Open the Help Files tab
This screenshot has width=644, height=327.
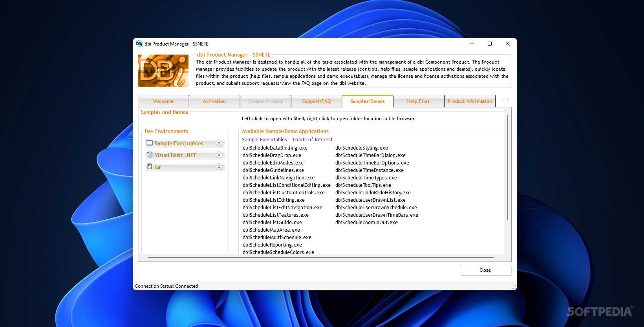(x=419, y=101)
